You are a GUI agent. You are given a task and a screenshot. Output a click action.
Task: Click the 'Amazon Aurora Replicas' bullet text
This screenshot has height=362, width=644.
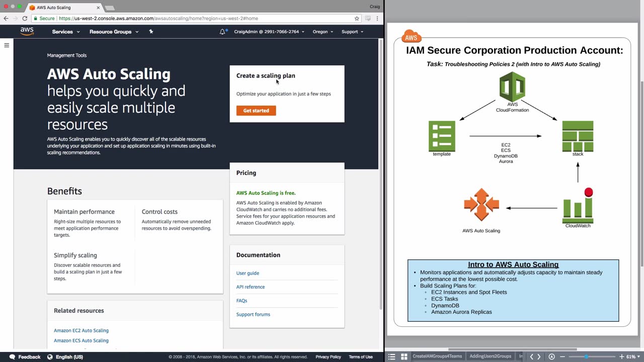coord(461,312)
